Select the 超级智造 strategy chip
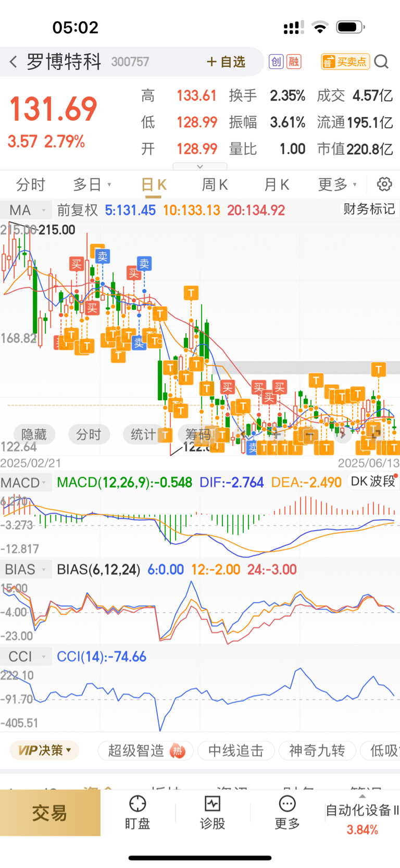This screenshot has width=400, height=868. click(x=146, y=751)
